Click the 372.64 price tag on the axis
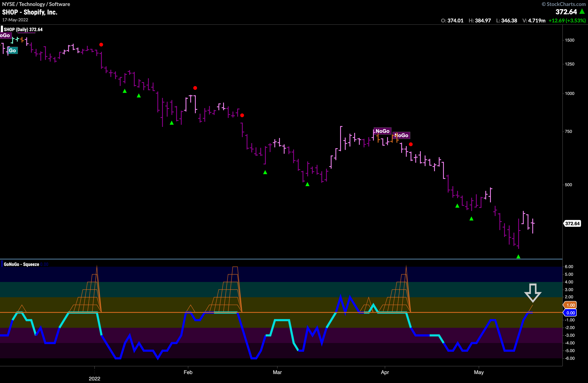588x383 pixels. tap(572, 223)
